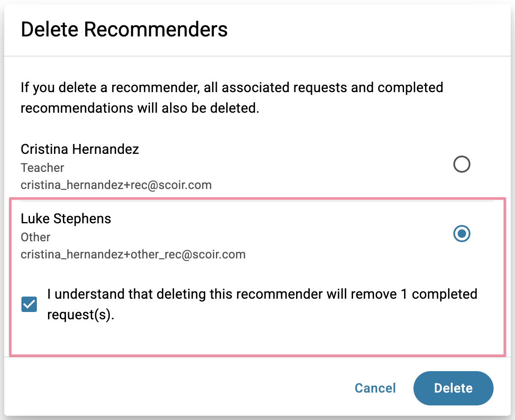Image resolution: width=515 pixels, height=420 pixels.
Task: Click the Cancel link
Action: click(375, 388)
